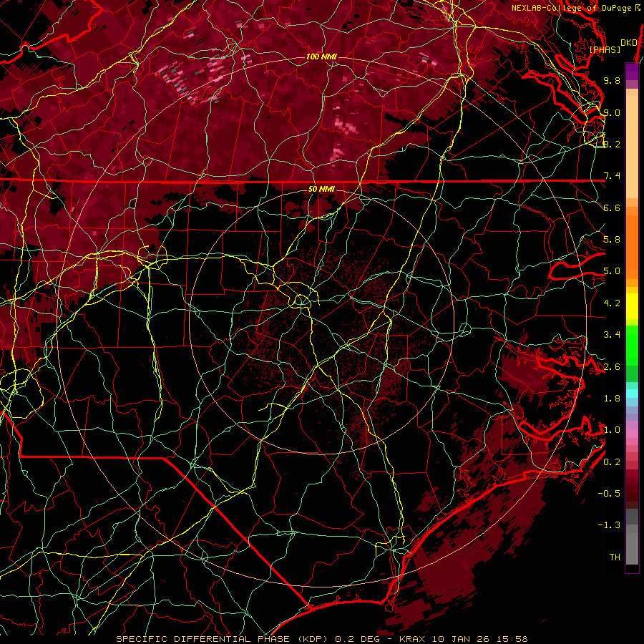Click the "NEXLAB-College of DuPage" label

point(571,8)
